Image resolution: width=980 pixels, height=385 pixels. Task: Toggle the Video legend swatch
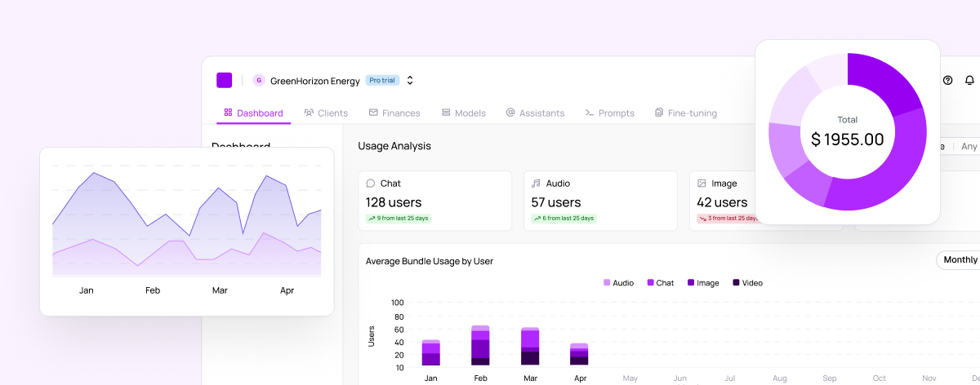(736, 283)
